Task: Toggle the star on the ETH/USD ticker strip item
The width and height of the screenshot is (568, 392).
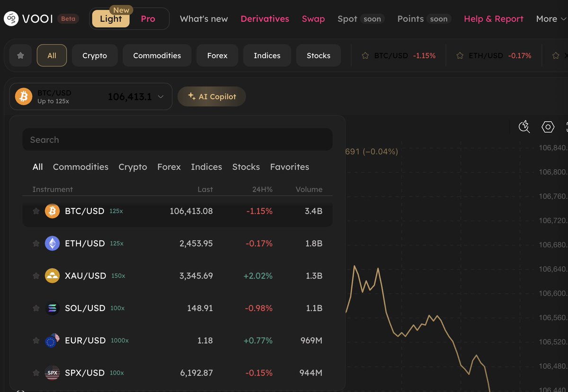Action: point(460,55)
